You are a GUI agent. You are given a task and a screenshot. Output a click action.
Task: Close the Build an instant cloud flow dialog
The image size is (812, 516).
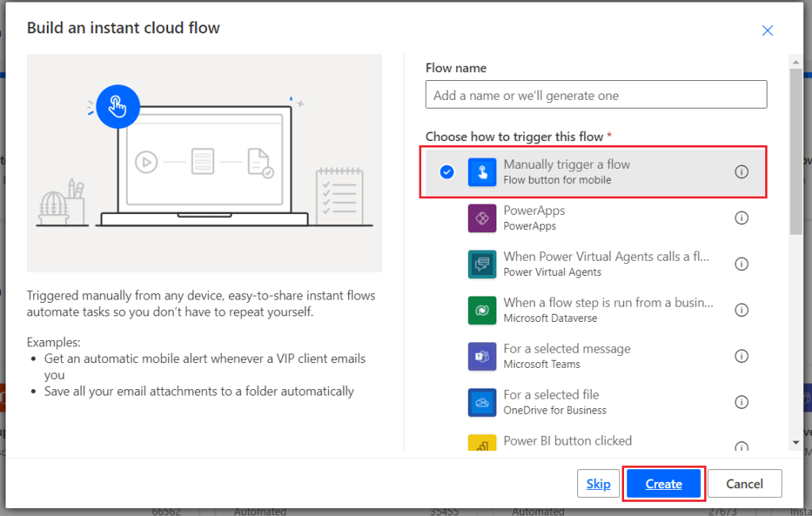point(768,31)
